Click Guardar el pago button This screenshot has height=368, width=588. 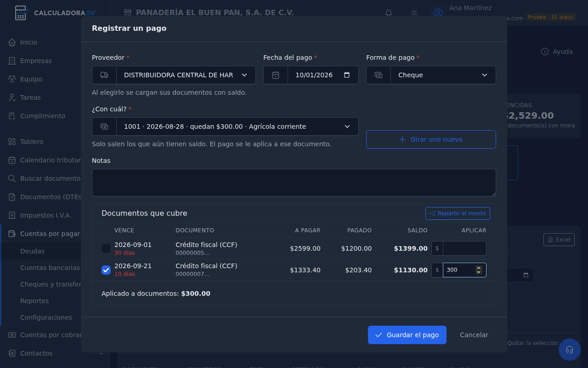pyautogui.click(x=407, y=335)
